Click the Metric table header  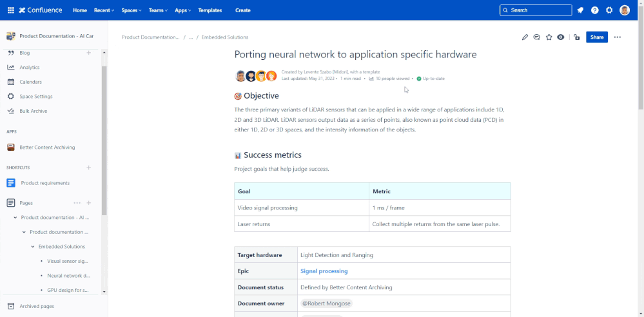coord(440,191)
